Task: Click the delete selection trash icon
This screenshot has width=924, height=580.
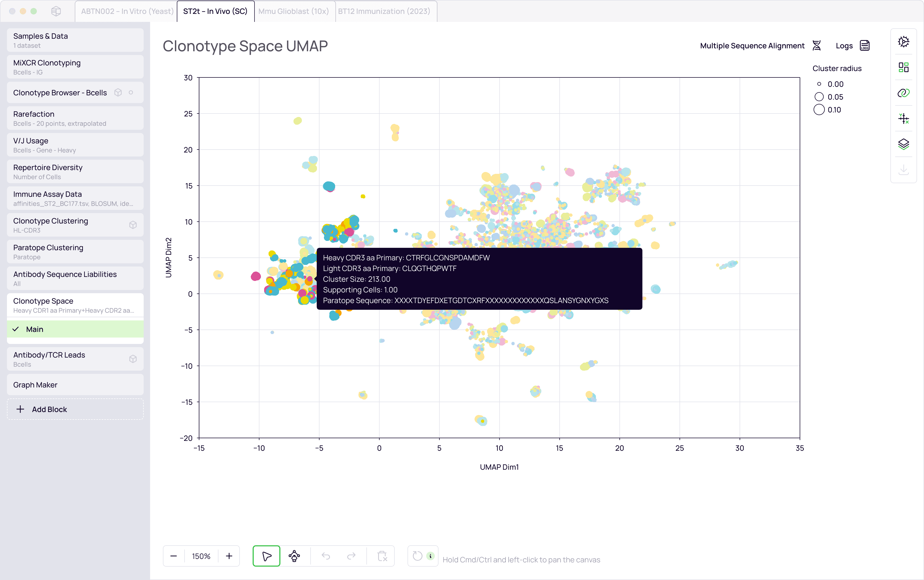Action: point(382,556)
